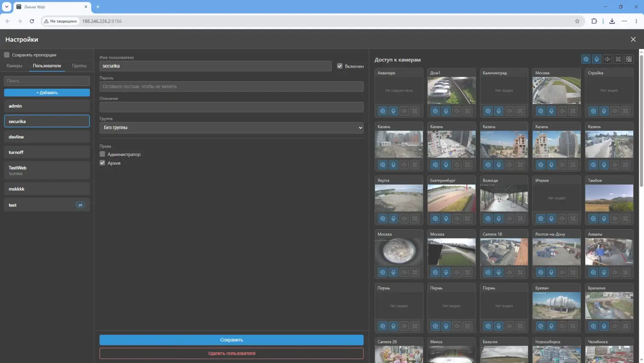
Task: Click Удалить пользователя button
Action: pos(232,353)
